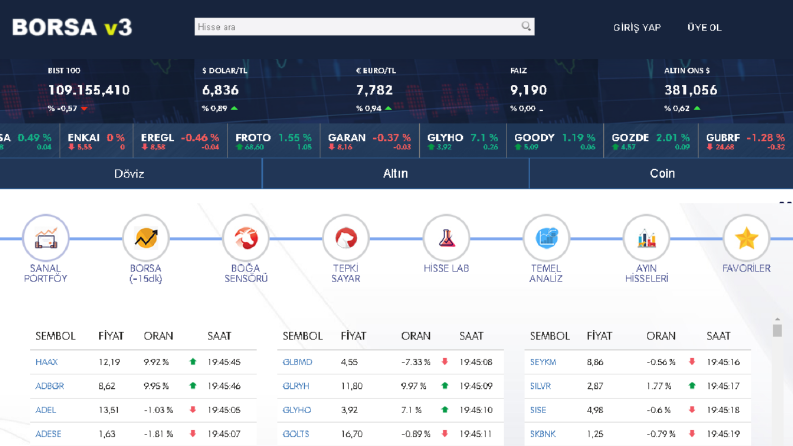
Task: Select GUBRF in the ticker bar
Action: coord(745,141)
